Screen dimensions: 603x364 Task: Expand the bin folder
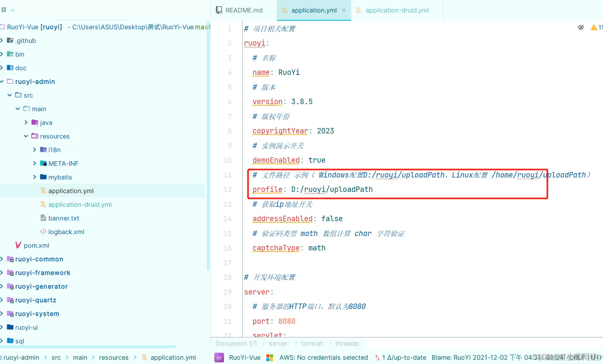pyautogui.click(x=2, y=54)
